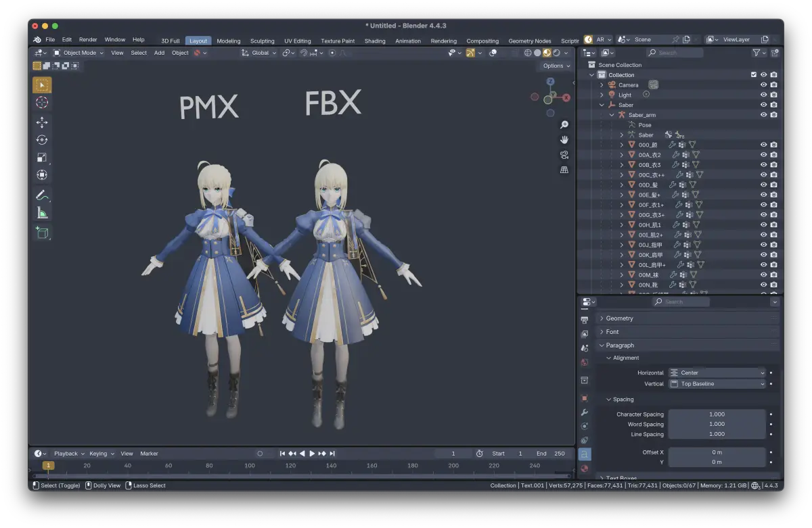Collapse the Saber collection in outliner

(602, 105)
